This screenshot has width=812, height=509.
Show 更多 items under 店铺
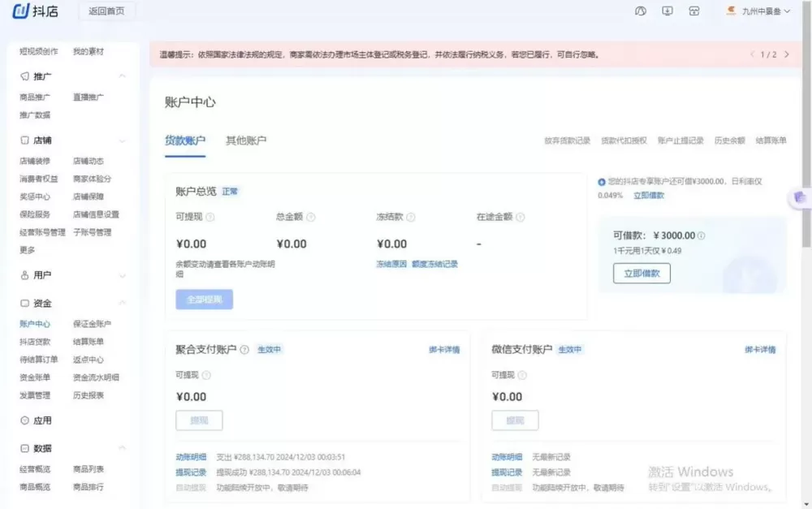pos(28,250)
